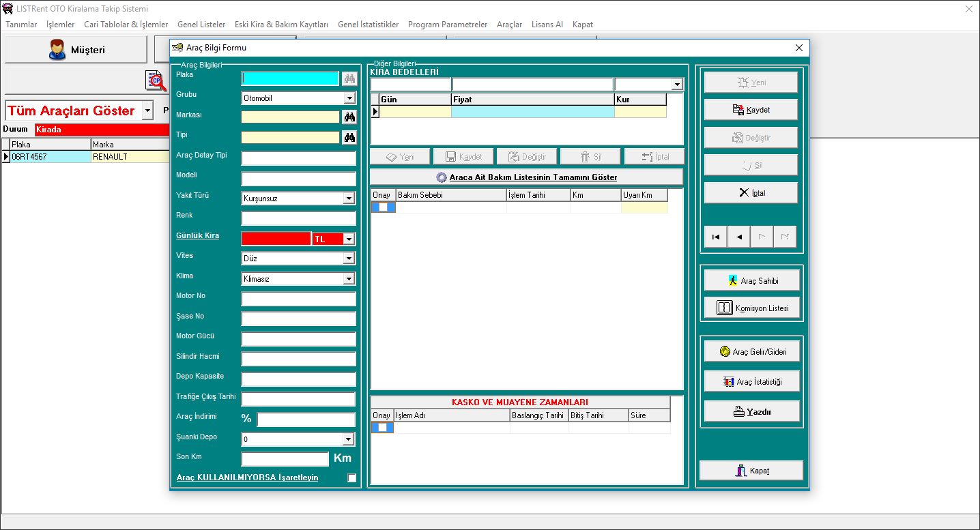Go to previous record arrow
The width and height of the screenshot is (980, 530).
738,237
